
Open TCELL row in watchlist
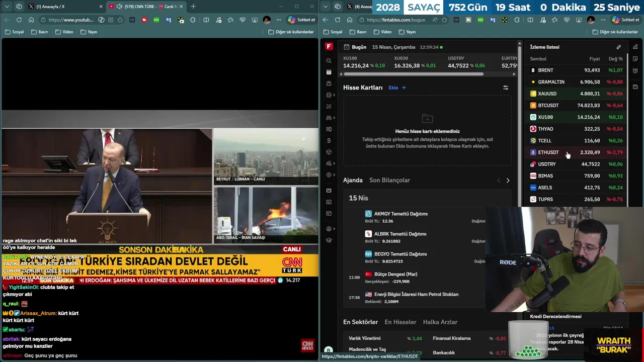click(x=576, y=141)
